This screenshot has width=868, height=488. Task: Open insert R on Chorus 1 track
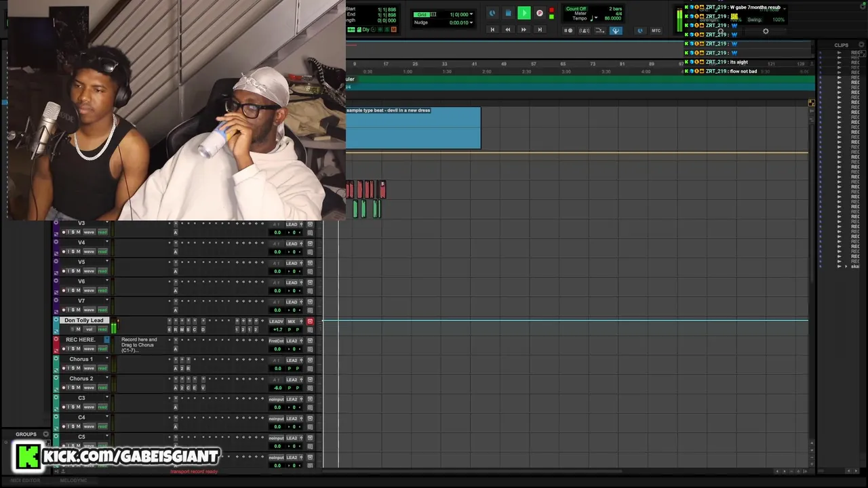(189, 369)
